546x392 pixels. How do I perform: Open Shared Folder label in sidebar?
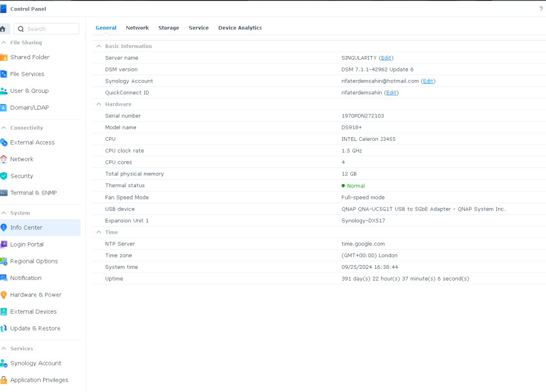coord(30,57)
